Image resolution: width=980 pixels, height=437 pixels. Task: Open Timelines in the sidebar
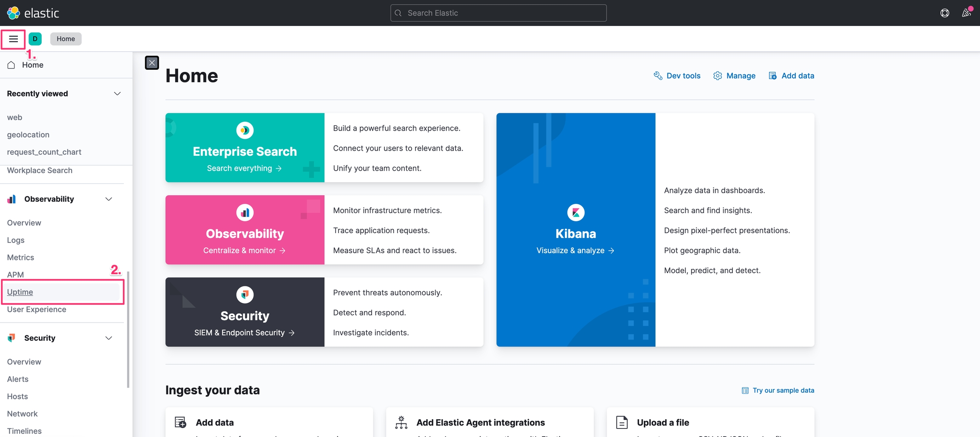coord(24,431)
